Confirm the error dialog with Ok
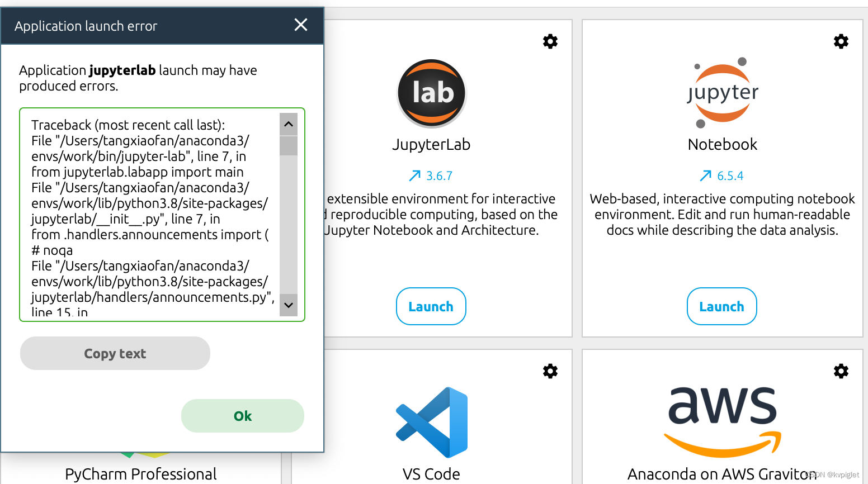Viewport: 868px width, 484px height. [242, 416]
